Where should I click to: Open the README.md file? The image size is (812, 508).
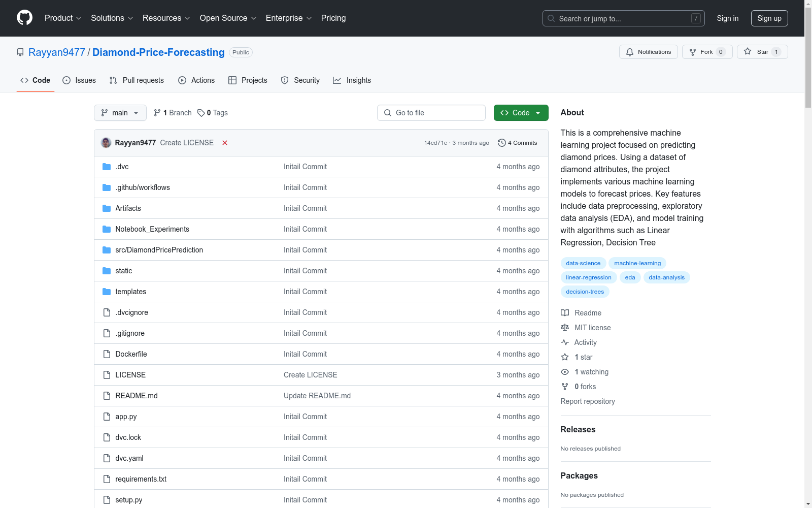pos(137,396)
